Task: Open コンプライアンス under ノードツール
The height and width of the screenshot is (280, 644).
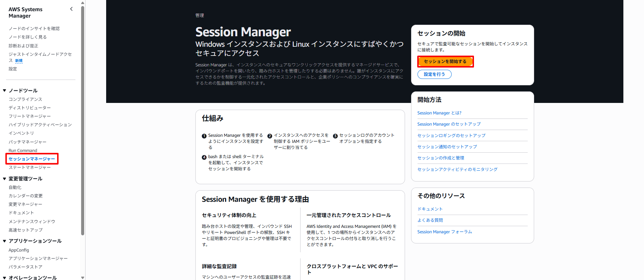Action: pyautogui.click(x=25, y=99)
